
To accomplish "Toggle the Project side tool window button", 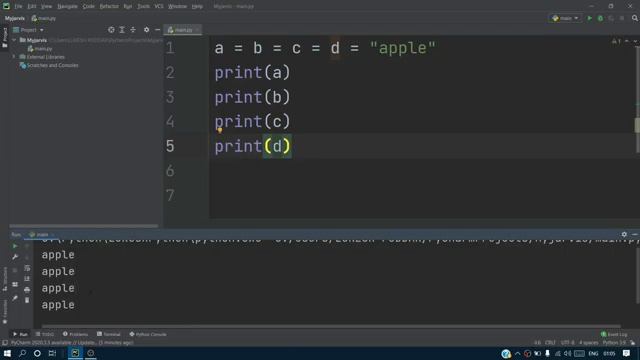I will pyautogui.click(x=4, y=37).
